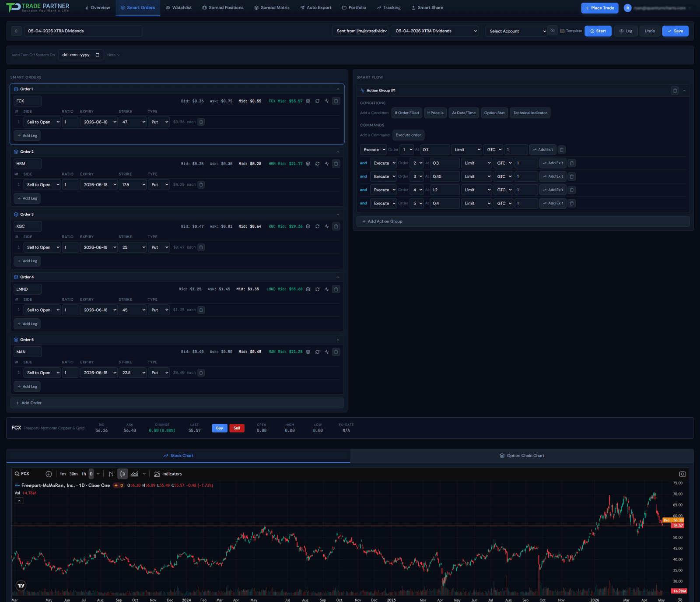Open the Side dropdown for the FCX leg
This screenshot has height=602, width=700.
point(42,122)
